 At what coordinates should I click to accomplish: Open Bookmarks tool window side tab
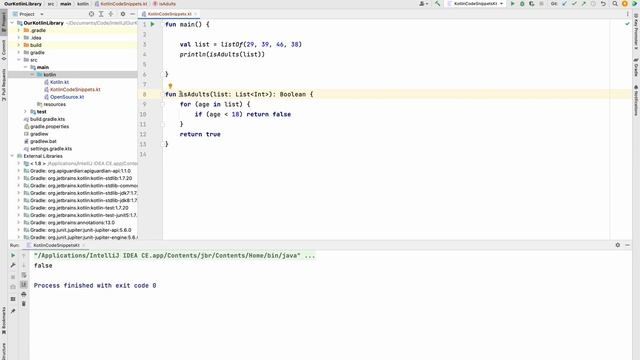click(4, 321)
